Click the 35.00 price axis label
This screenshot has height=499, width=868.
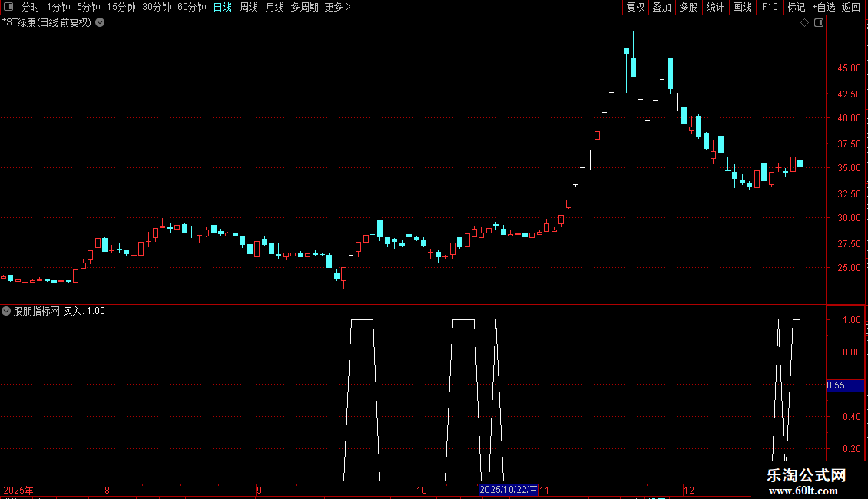click(x=849, y=167)
